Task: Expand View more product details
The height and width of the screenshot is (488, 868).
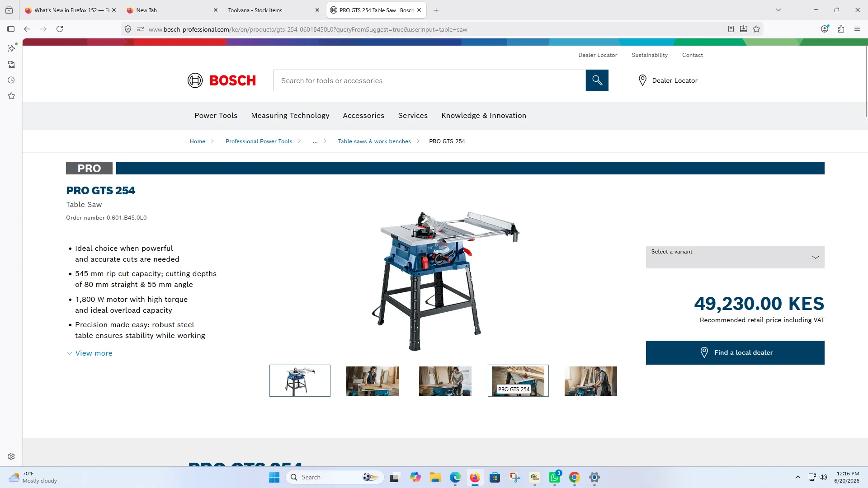Action: 90,353
